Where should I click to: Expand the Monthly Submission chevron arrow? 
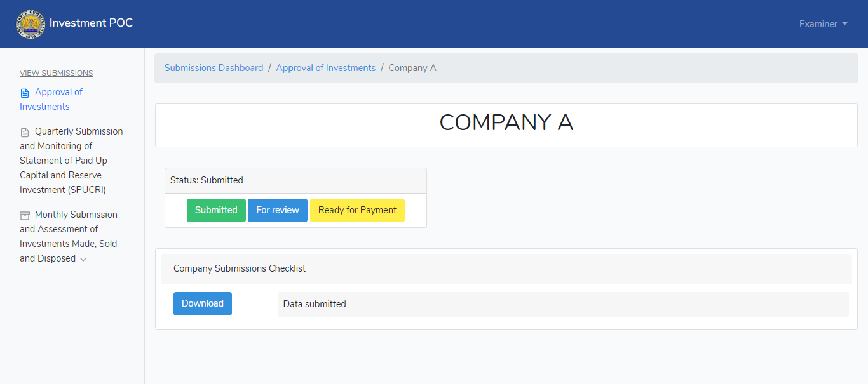click(83, 259)
